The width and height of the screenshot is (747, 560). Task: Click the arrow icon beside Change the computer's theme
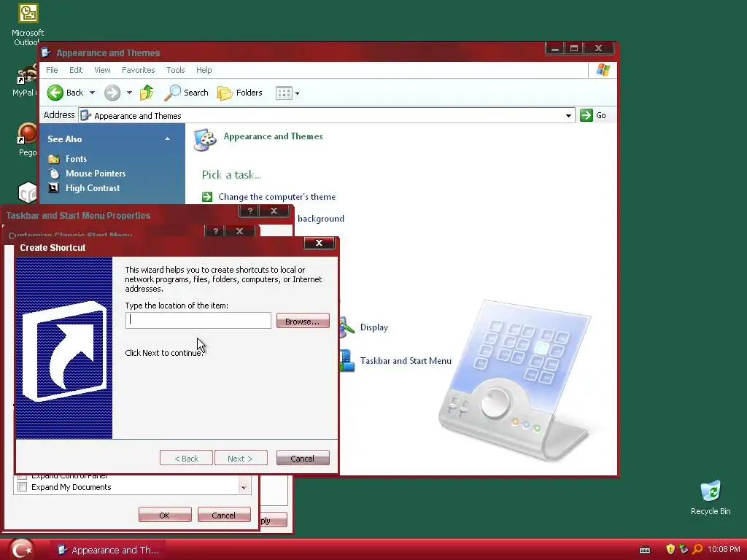coord(207,197)
